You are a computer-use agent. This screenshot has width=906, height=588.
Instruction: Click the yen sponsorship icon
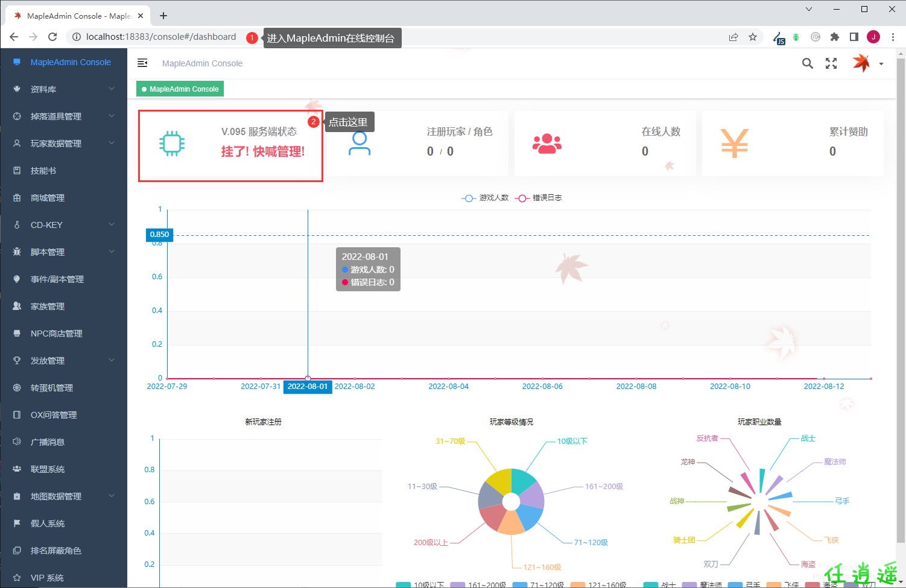click(x=735, y=144)
